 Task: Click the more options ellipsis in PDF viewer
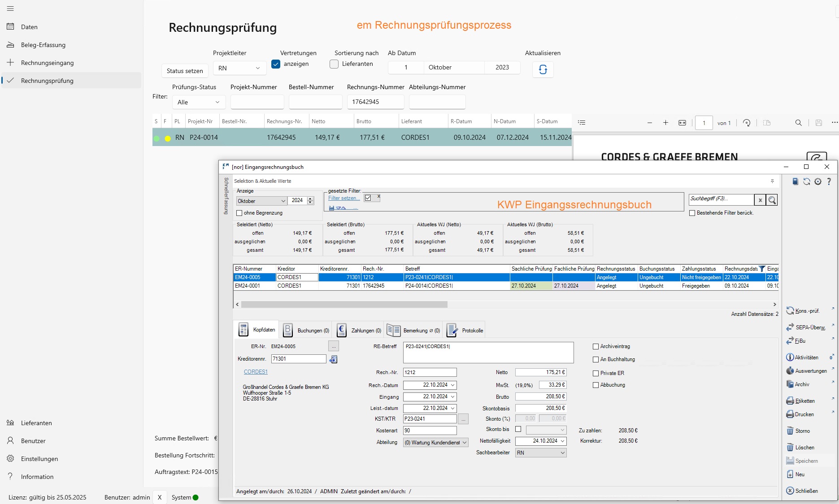pyautogui.click(x=834, y=122)
